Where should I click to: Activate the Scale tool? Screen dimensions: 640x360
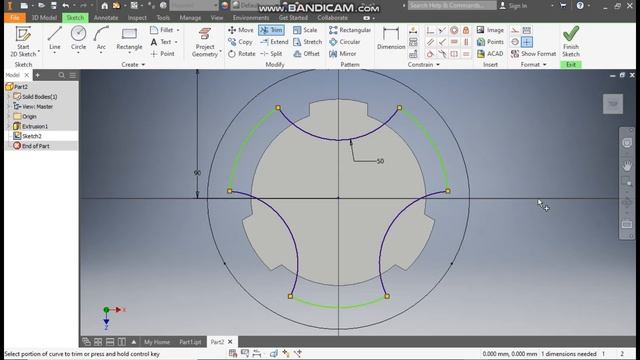pyautogui.click(x=305, y=30)
